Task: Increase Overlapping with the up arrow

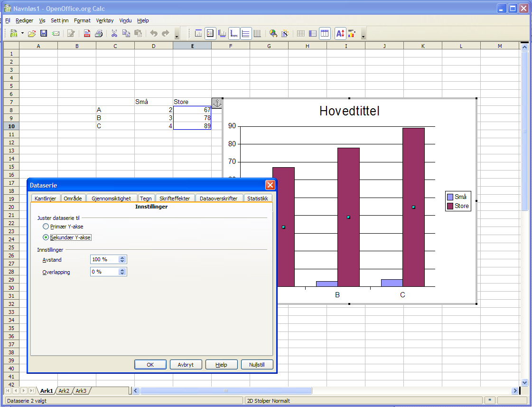Action: (x=122, y=270)
